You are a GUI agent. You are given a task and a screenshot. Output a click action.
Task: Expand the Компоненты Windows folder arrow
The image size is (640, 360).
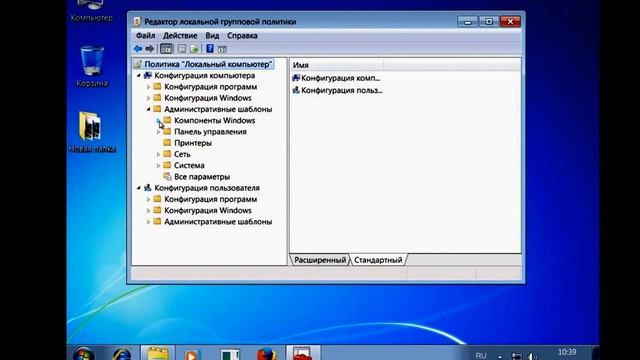coord(158,120)
